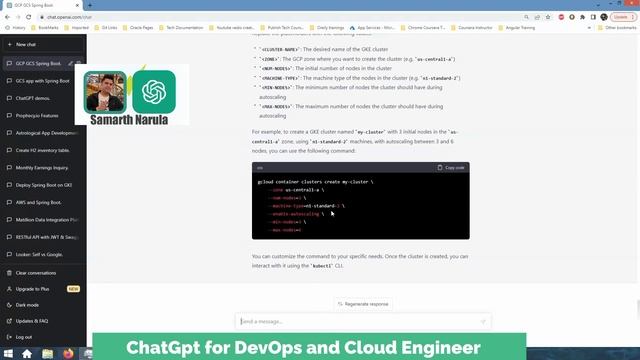
Task: Click the share page icon in address bar
Action: (x=537, y=17)
